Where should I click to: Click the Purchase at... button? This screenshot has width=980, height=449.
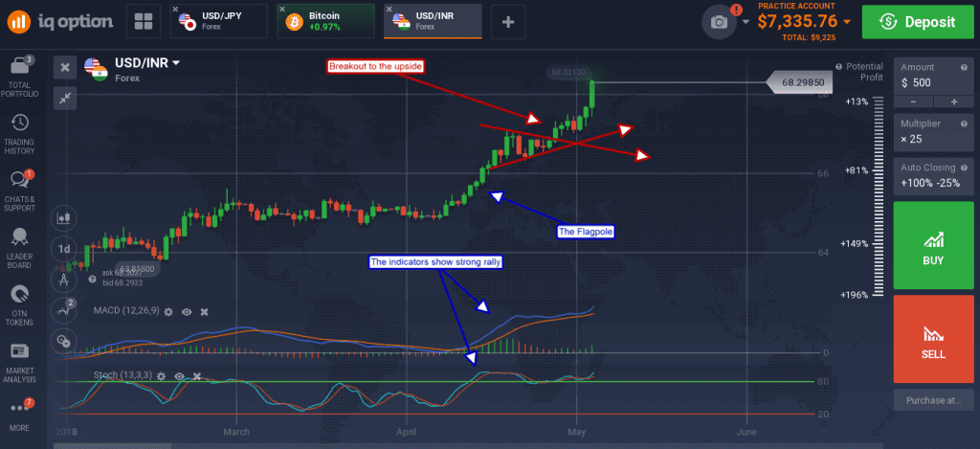point(933,400)
